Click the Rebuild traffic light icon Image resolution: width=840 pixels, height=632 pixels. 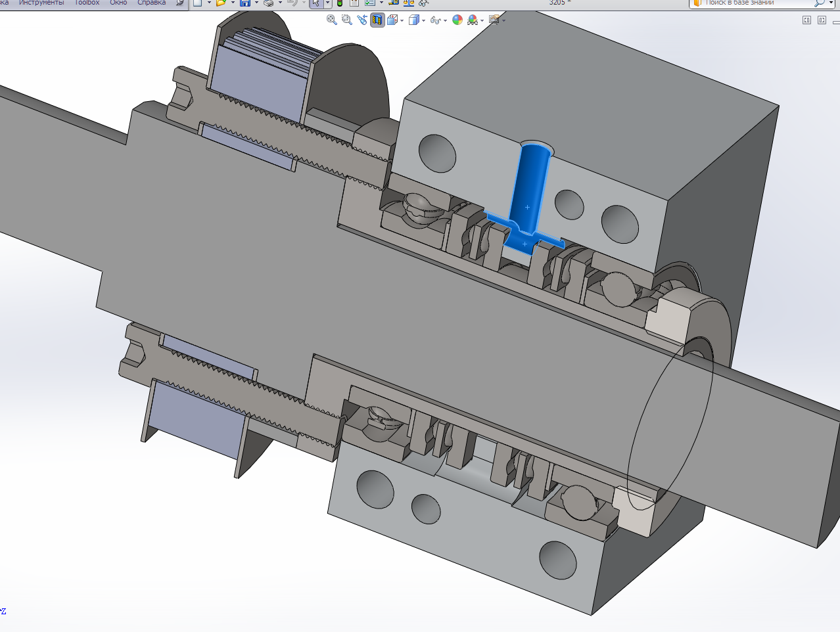[340, 3]
